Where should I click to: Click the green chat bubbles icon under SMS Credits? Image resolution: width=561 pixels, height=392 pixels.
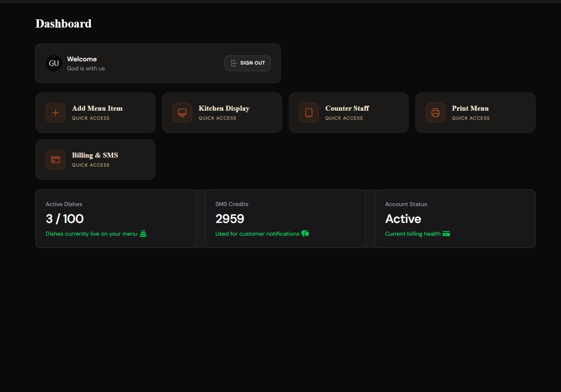[x=305, y=234]
